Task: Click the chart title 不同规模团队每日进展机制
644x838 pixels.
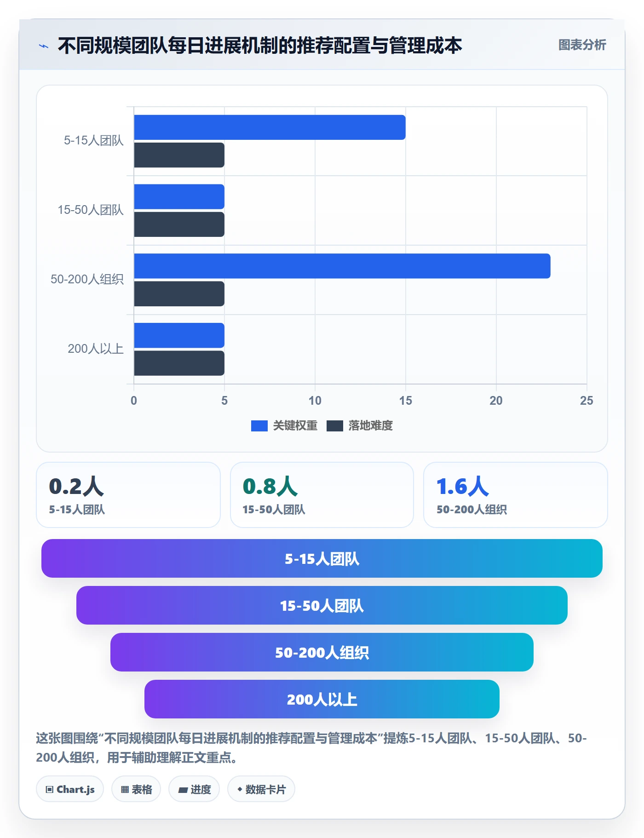Action: coord(259,46)
